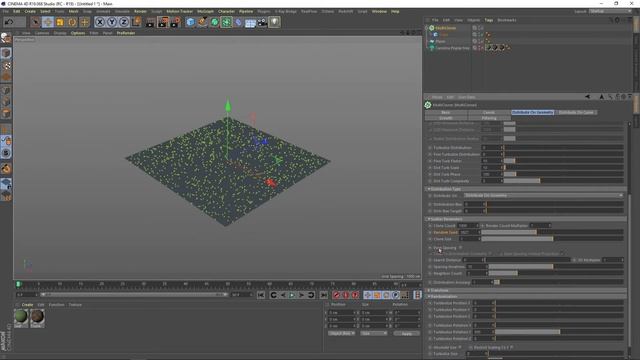Click the Render View clapperboard icon

point(150,22)
